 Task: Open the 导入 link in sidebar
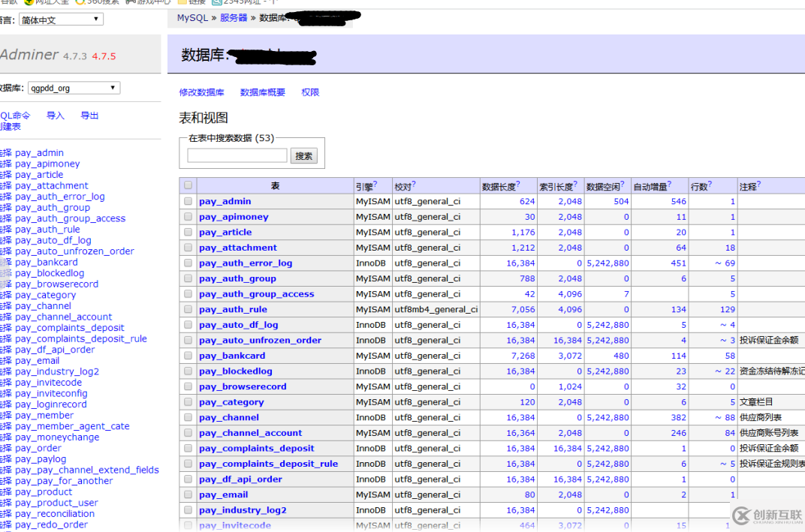pyautogui.click(x=56, y=116)
